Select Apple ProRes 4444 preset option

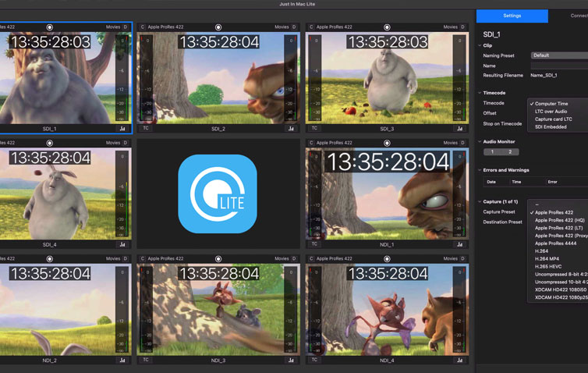(554, 243)
